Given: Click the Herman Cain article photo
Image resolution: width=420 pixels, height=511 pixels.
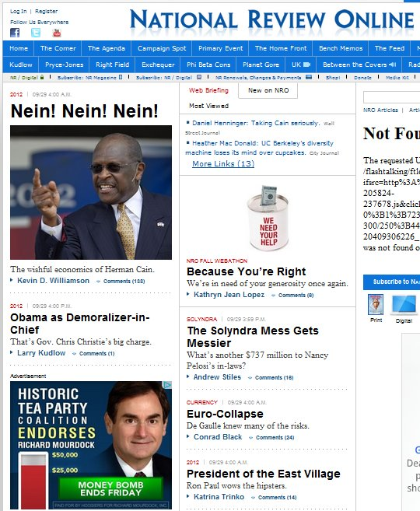Looking at the screenshot, I should [91, 192].
